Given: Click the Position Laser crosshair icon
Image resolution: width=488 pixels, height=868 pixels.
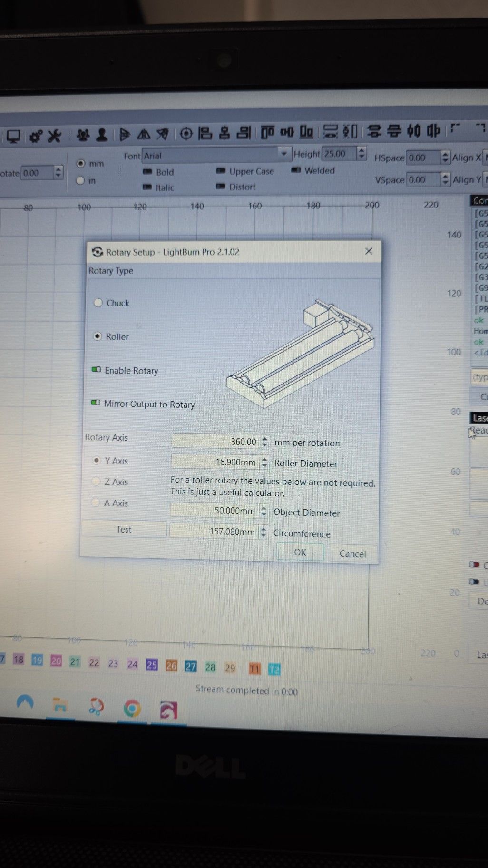Looking at the screenshot, I should [186, 134].
